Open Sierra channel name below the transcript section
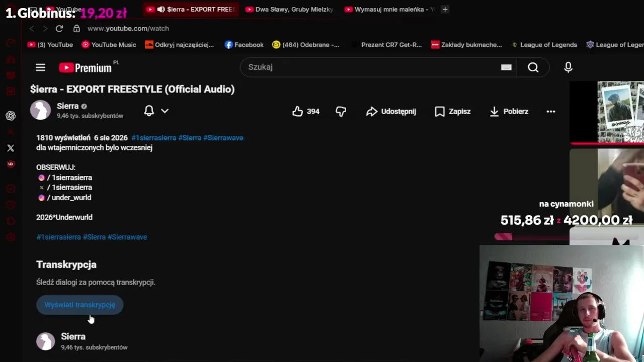 [x=73, y=336]
